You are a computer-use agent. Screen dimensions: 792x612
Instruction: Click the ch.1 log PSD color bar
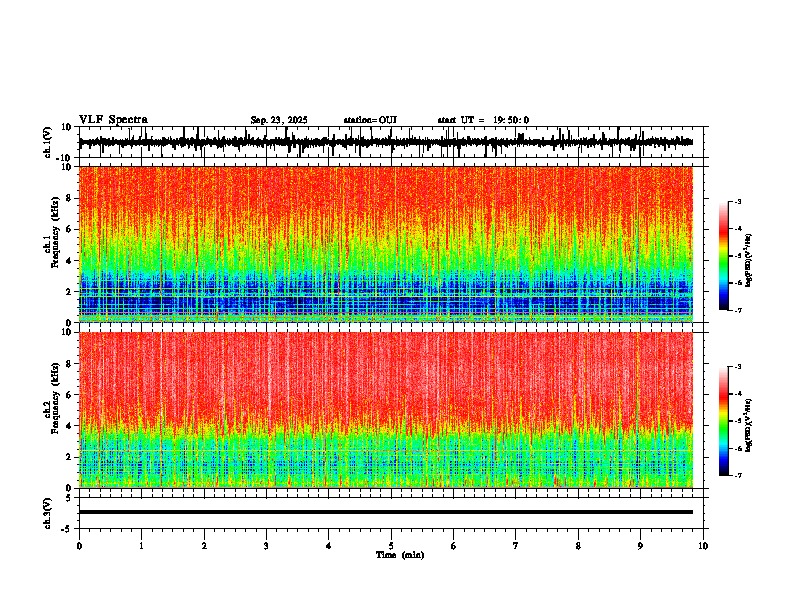724,256
